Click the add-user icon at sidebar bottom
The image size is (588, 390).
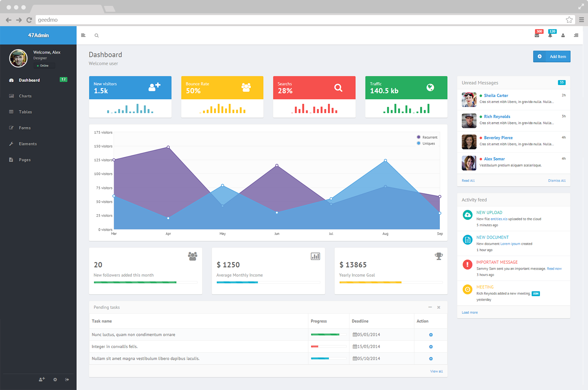click(42, 379)
